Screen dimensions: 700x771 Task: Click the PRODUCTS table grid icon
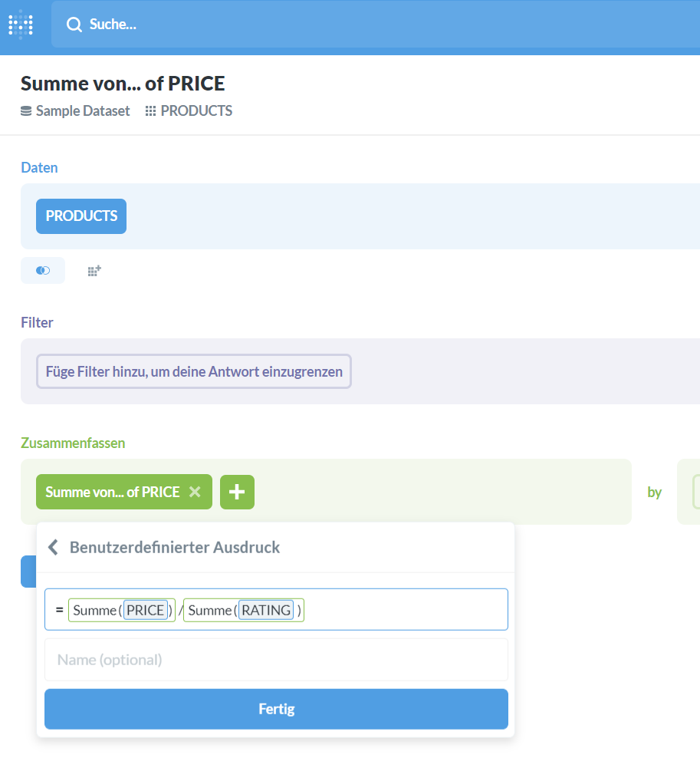point(150,111)
